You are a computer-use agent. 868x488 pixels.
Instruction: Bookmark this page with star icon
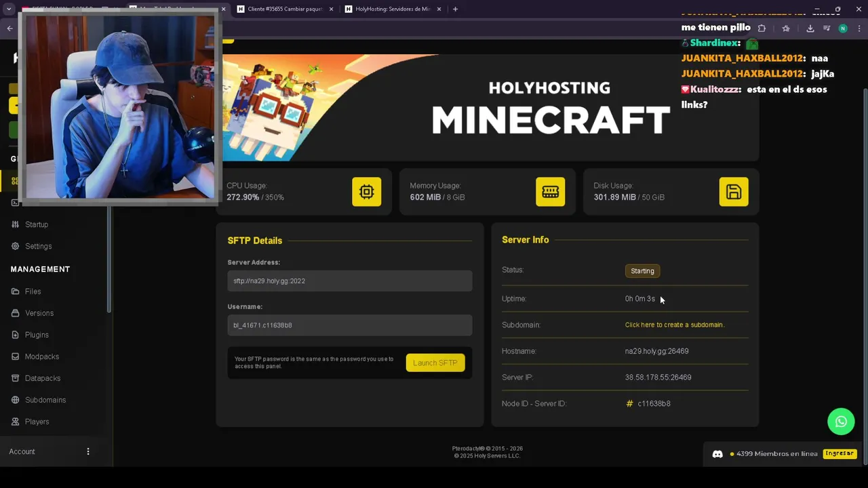tap(786, 28)
